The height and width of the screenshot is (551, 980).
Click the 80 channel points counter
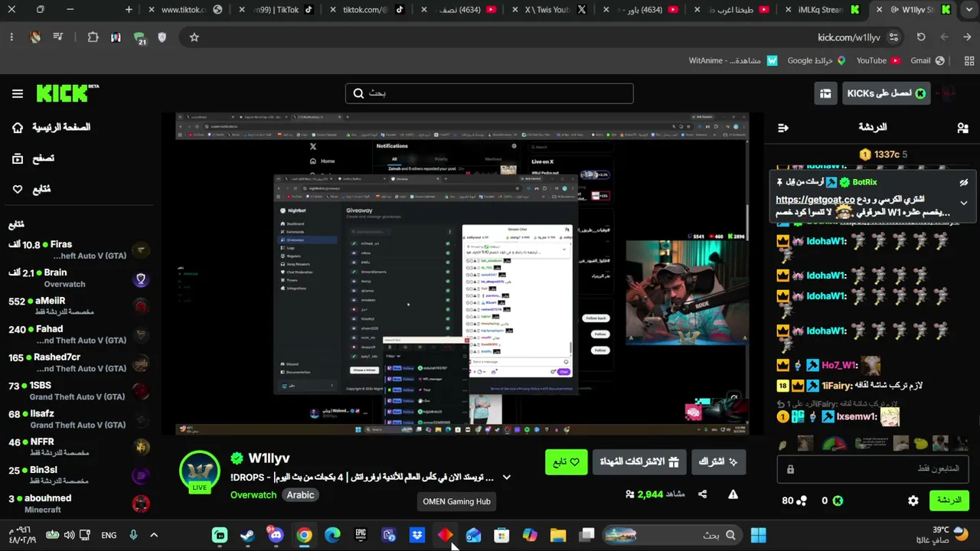click(x=794, y=500)
